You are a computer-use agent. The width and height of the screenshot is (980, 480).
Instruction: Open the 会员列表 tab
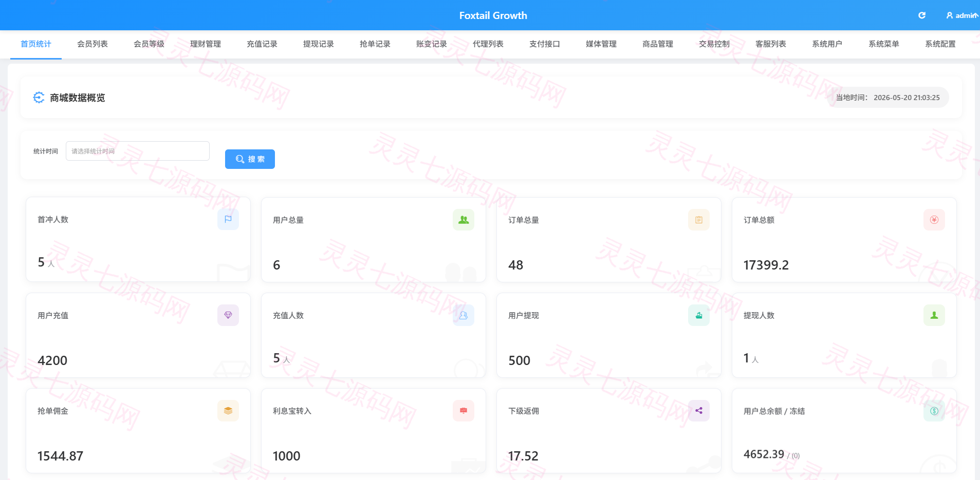tap(93, 44)
